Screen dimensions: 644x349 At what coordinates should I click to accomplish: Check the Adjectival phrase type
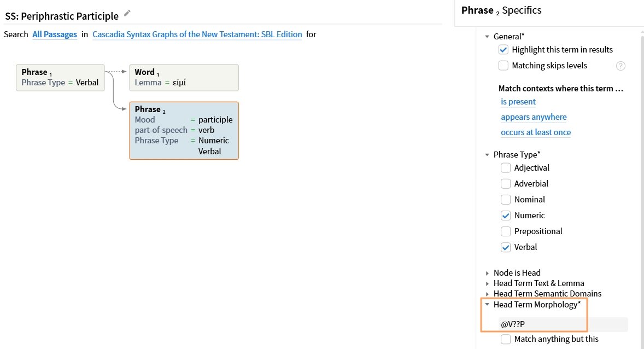[506, 168]
